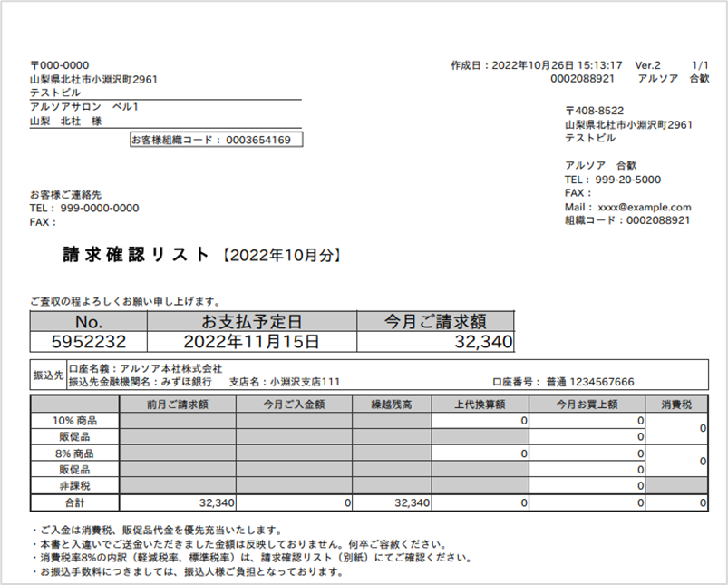The height and width of the screenshot is (585, 728).
Task: Select the 消費税 column header
Action: 677,404
